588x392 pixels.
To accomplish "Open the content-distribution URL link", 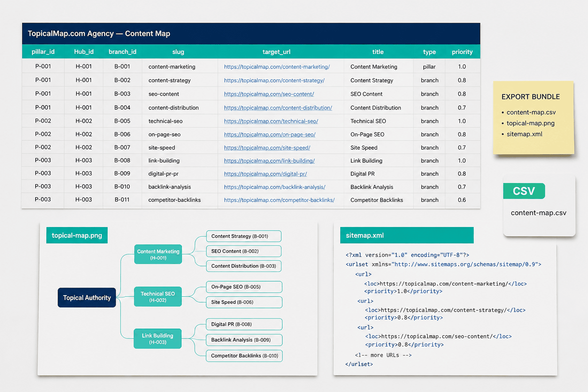I will click(x=278, y=108).
